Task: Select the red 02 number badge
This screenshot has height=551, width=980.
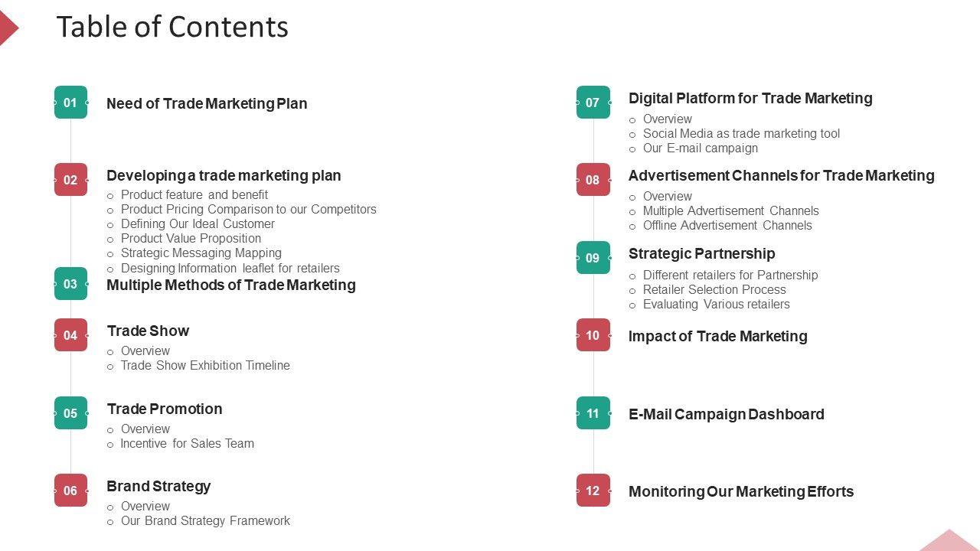Action: click(70, 180)
